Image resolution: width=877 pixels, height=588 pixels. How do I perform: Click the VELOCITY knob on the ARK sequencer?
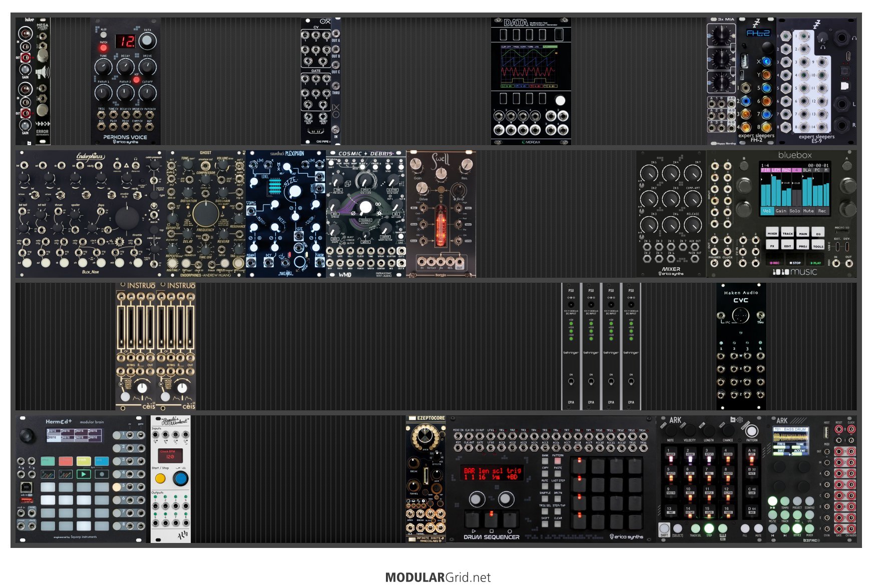point(690,430)
